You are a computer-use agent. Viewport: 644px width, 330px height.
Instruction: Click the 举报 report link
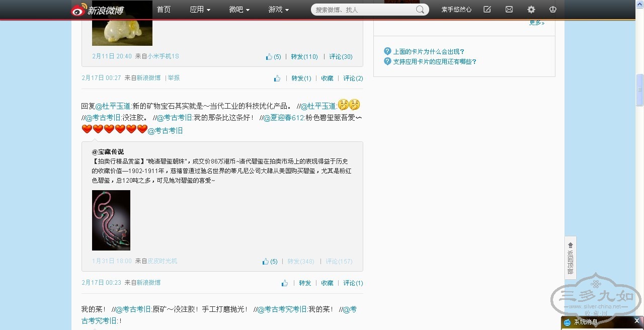click(x=174, y=78)
